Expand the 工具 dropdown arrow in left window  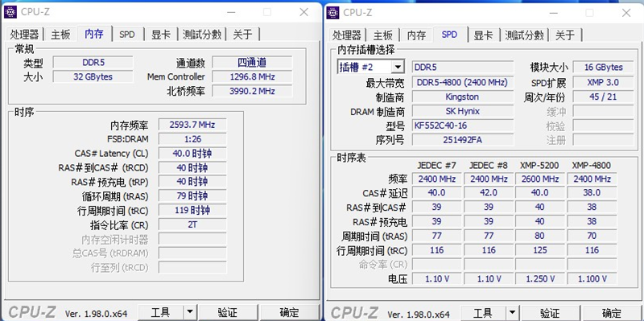click(x=190, y=313)
